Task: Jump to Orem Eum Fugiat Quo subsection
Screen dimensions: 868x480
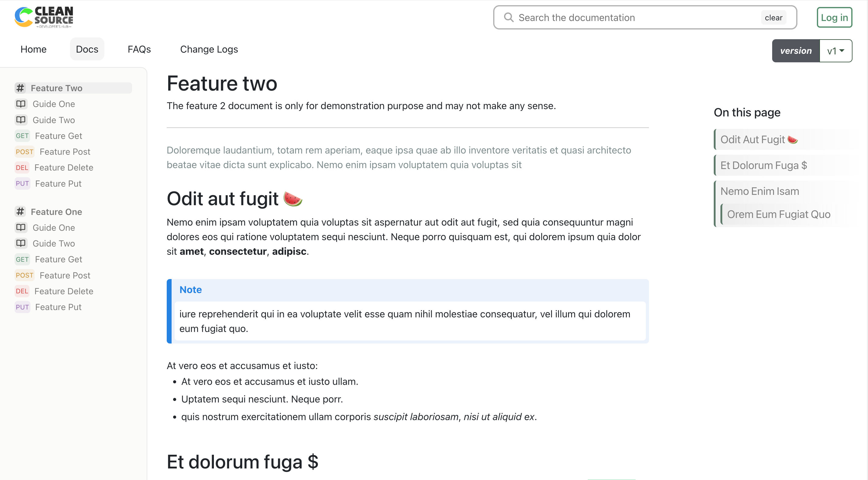Action: [x=778, y=214]
